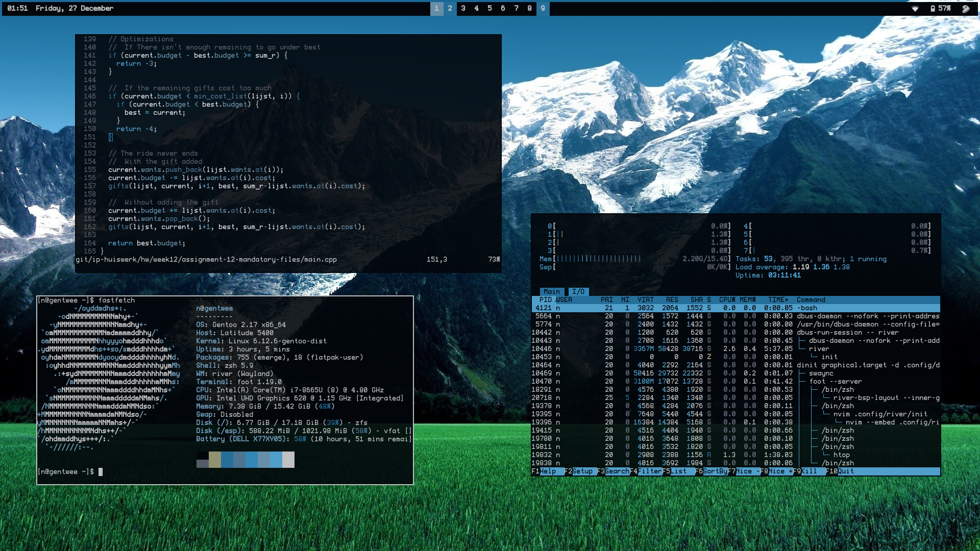Click the n@gentwee title in fastfetch output
Screen dimensions: 980x551
pos(214,309)
